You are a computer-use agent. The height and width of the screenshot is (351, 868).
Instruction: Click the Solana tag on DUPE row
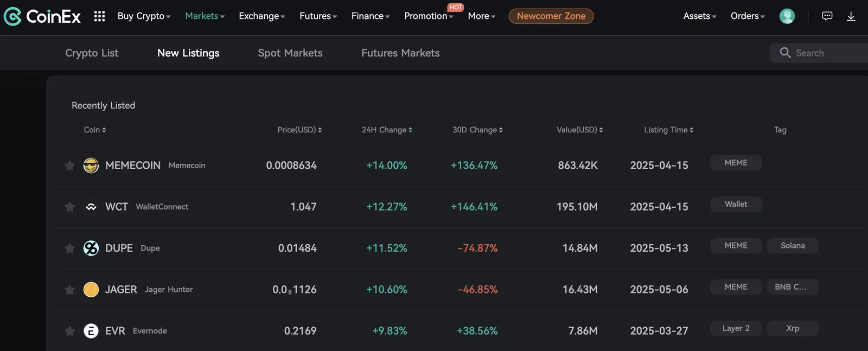pos(793,246)
